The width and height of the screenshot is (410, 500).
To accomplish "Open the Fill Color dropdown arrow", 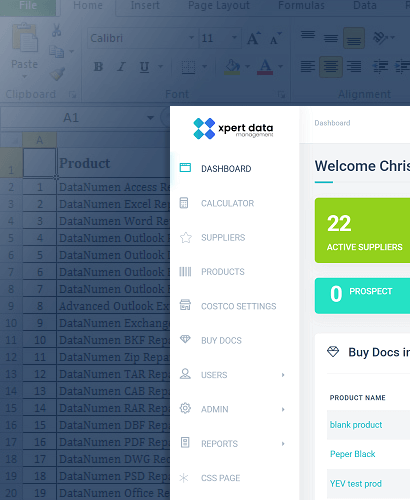I will (247, 67).
